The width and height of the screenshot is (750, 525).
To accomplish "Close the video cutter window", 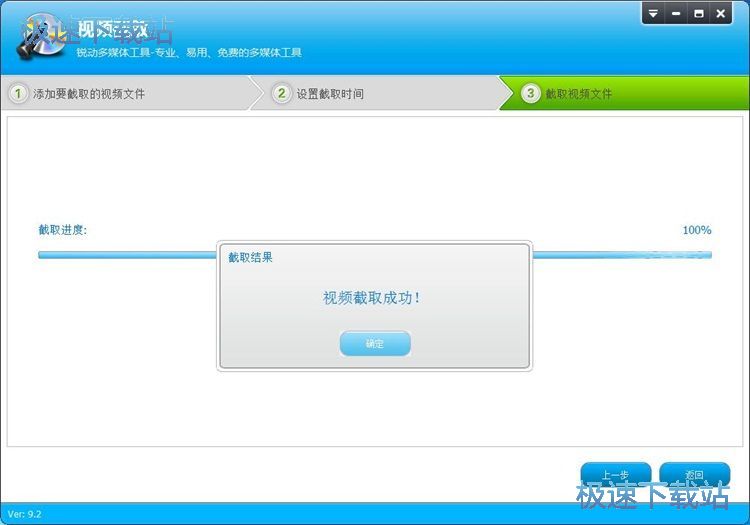I will 721,14.
